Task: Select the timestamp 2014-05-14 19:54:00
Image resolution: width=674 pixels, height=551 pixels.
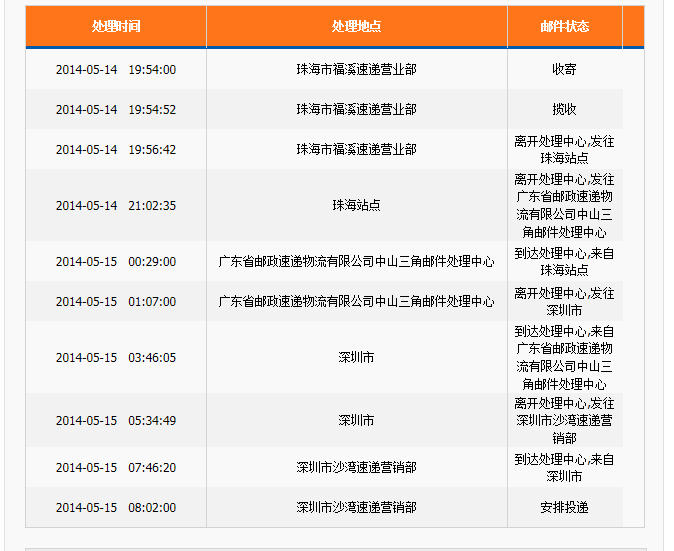Action: coord(116,70)
